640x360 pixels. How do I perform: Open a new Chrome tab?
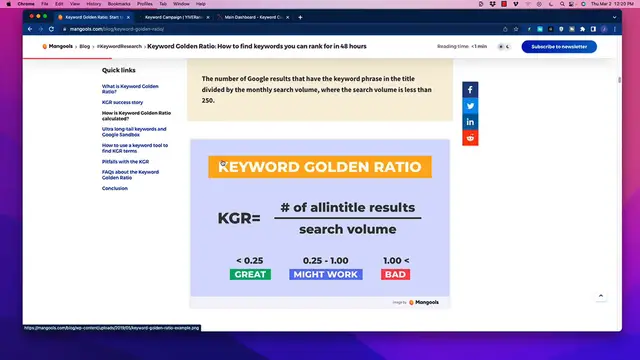[x=300, y=17]
